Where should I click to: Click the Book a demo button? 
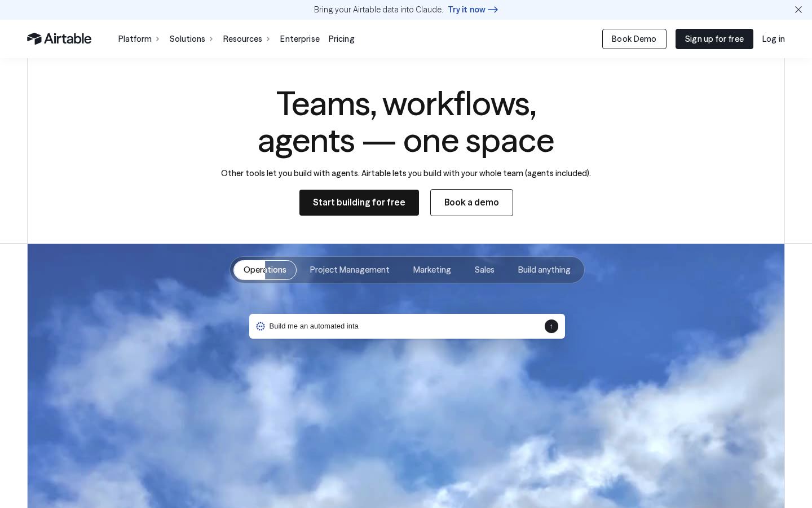point(471,203)
